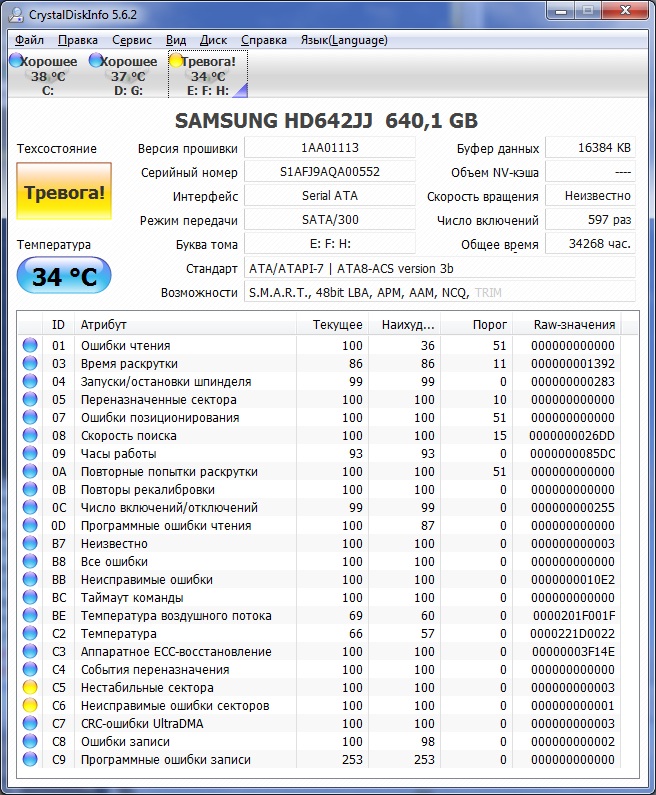This screenshot has height=795, width=656.
Task: Click the 16384 KB buffer size field
Action: pyautogui.click(x=590, y=148)
